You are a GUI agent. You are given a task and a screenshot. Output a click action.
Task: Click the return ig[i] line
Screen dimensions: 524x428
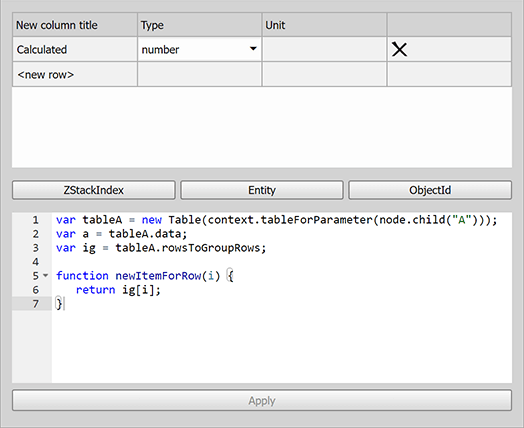(x=118, y=290)
